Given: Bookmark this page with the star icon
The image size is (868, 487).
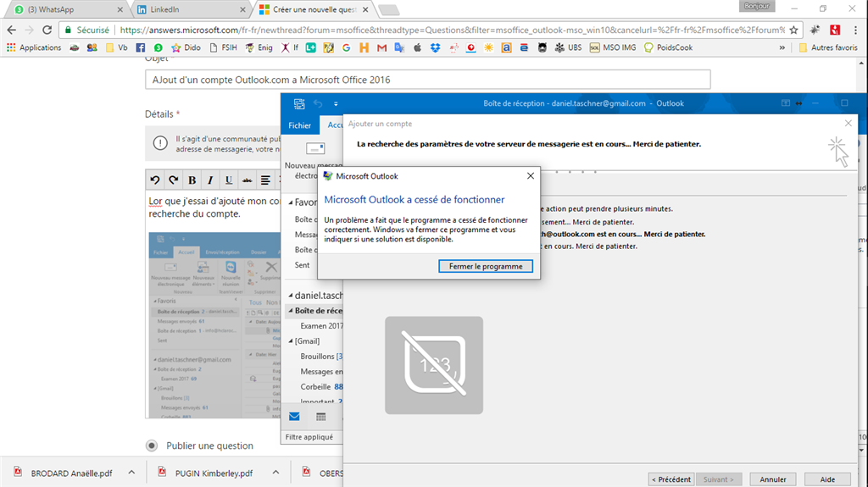Looking at the screenshot, I should pos(793,30).
